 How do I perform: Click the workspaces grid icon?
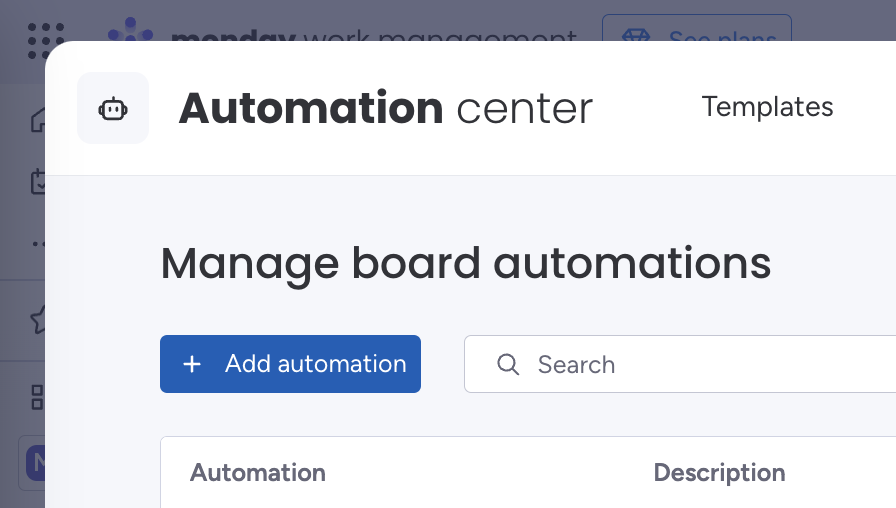[38, 396]
